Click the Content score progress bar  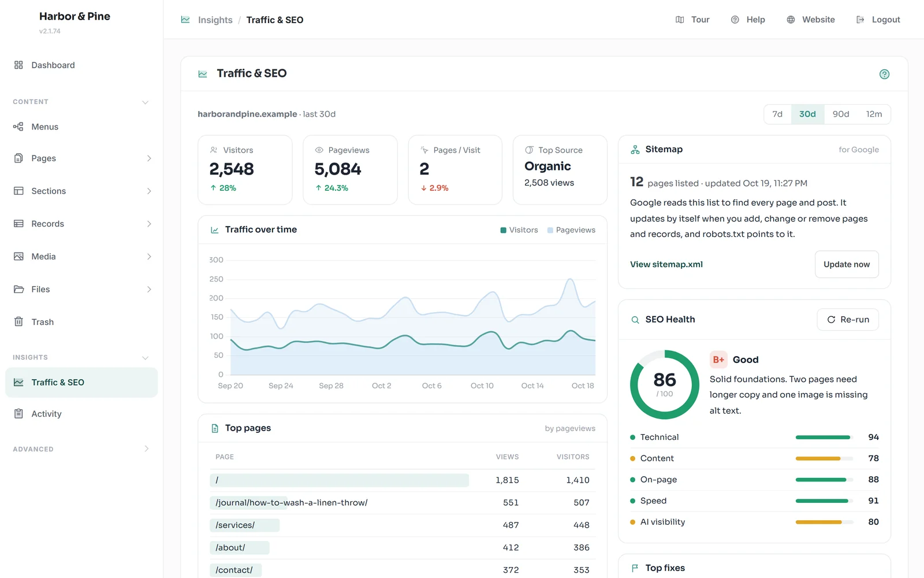824,458
